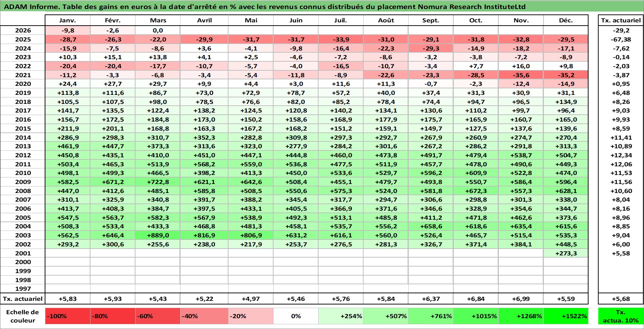Click the "Tx. actuariel" row label

click(x=23, y=299)
